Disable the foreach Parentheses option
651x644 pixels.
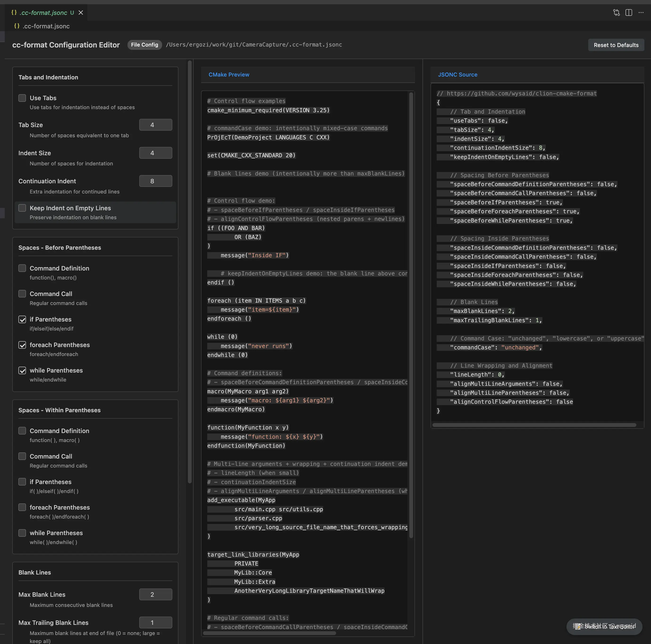click(22, 345)
